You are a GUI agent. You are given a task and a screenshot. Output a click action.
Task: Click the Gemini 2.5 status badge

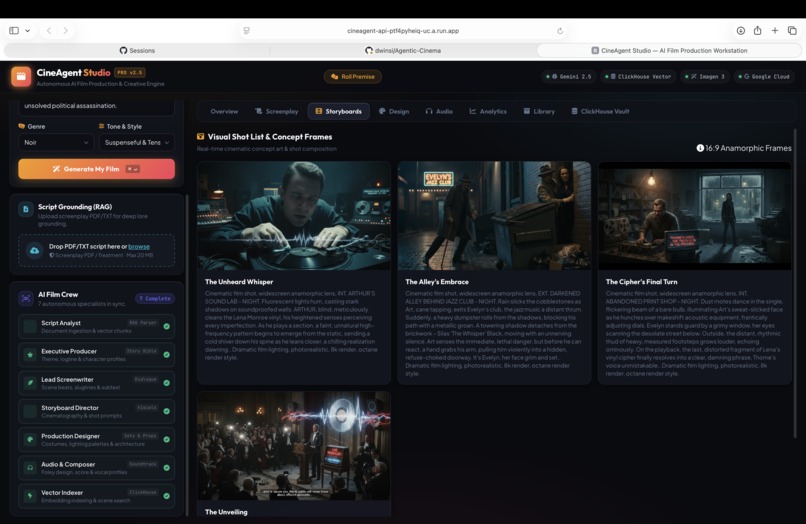(x=568, y=77)
